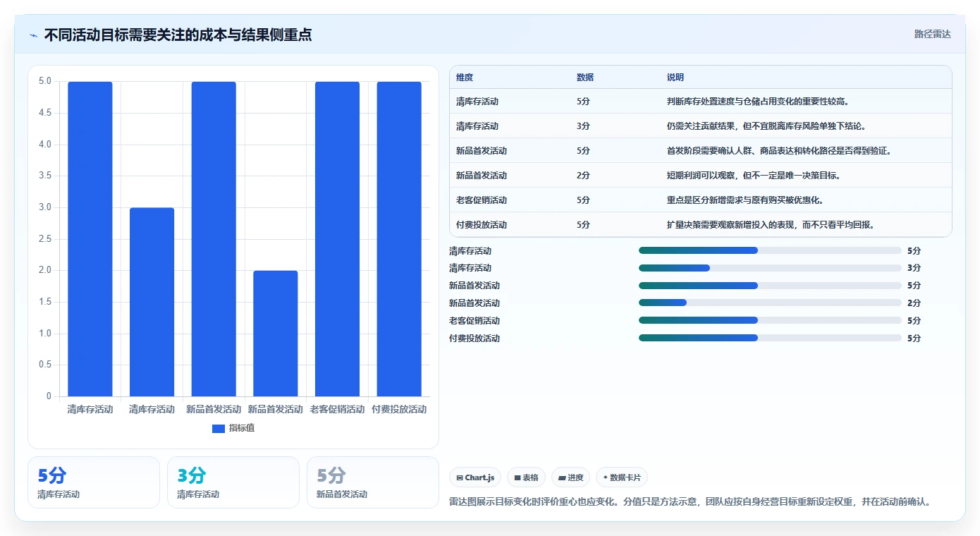Click the 维度 column header
980x536 pixels.
(x=465, y=78)
